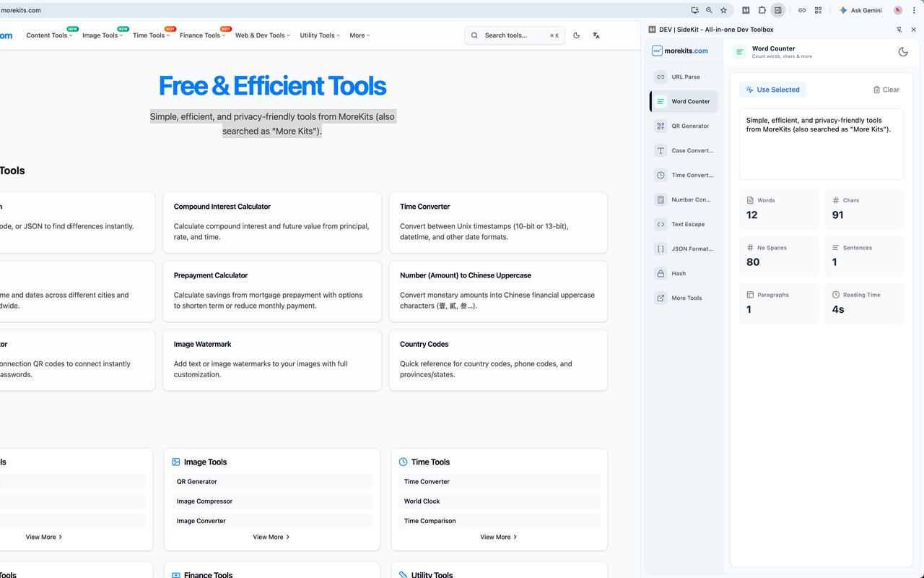Close the SideKit side panel
The width and height of the screenshot is (924, 578).
pyautogui.click(x=913, y=30)
